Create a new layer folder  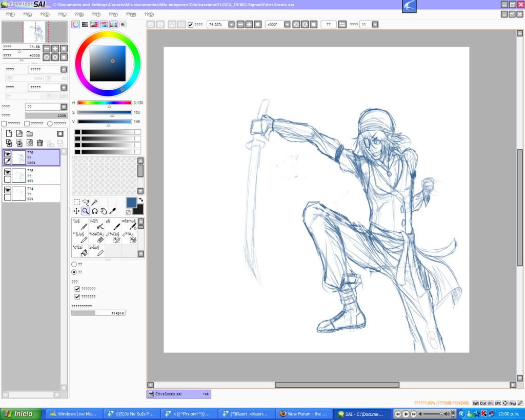point(30,134)
